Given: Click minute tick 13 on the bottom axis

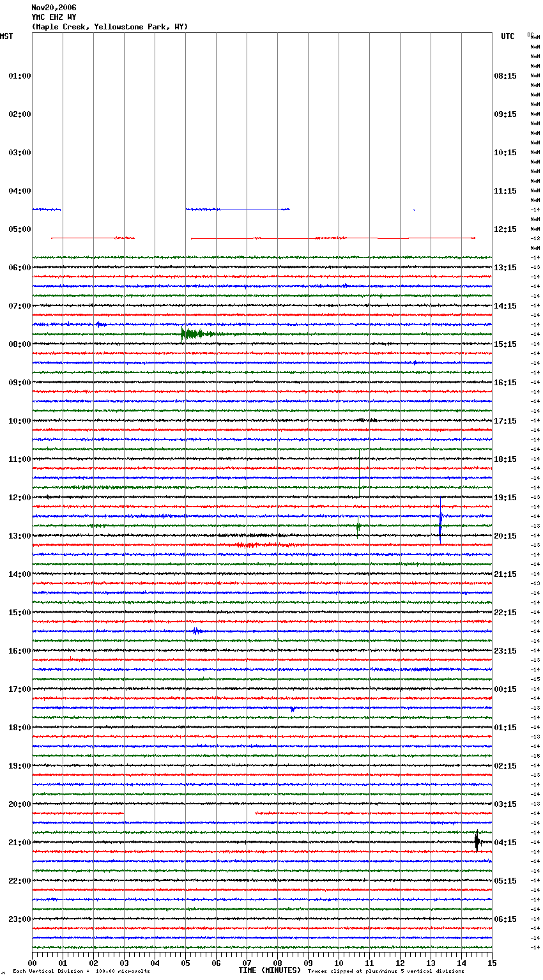Looking at the screenshot, I should pos(431,963).
